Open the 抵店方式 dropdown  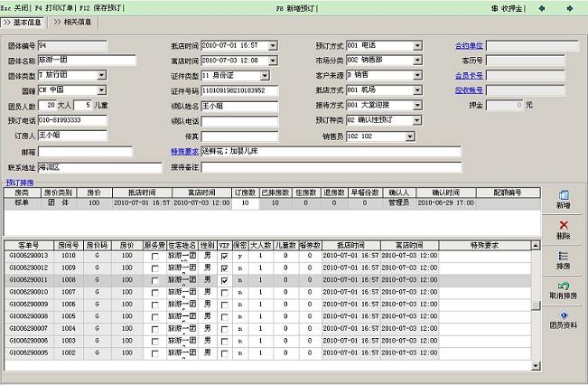pyautogui.click(x=417, y=90)
